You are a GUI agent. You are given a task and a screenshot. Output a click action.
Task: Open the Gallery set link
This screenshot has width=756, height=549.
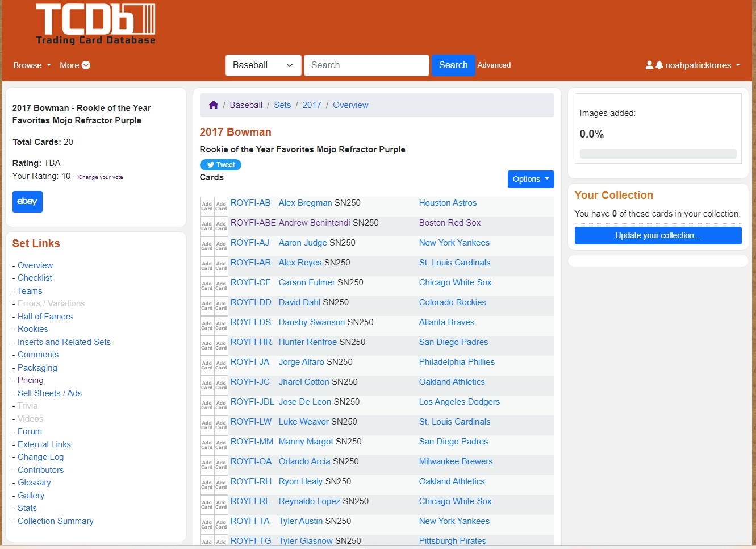(31, 496)
